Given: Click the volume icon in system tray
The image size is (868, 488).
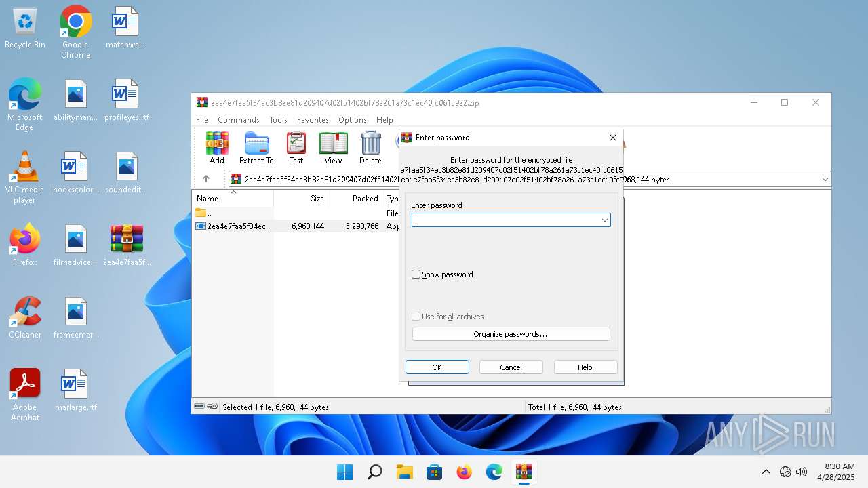Looking at the screenshot, I should tap(802, 472).
